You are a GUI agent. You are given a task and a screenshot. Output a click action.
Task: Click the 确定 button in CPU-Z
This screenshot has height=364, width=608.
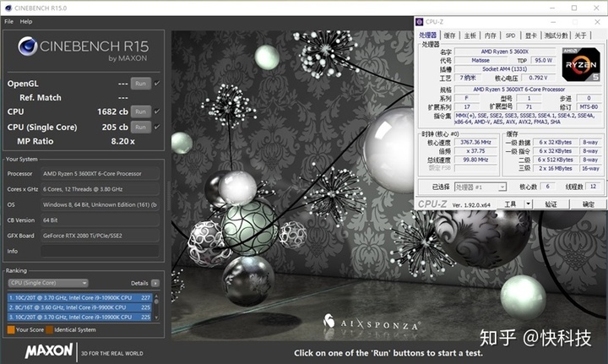pyautogui.click(x=588, y=204)
